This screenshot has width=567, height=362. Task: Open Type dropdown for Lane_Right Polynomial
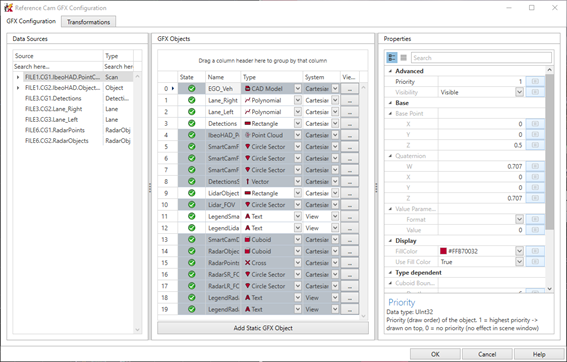pyautogui.click(x=298, y=100)
